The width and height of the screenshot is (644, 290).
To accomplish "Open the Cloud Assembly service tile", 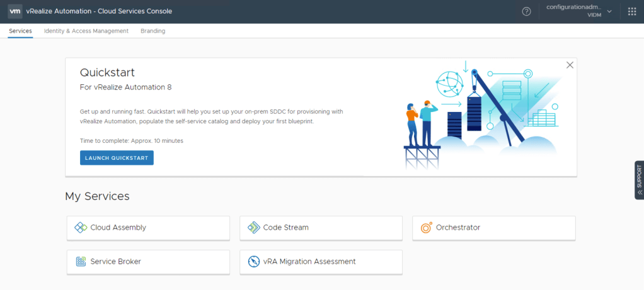I will (x=148, y=228).
